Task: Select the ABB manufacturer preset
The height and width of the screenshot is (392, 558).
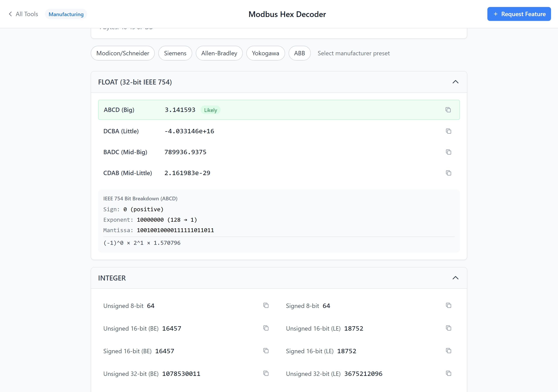Action: coord(299,53)
